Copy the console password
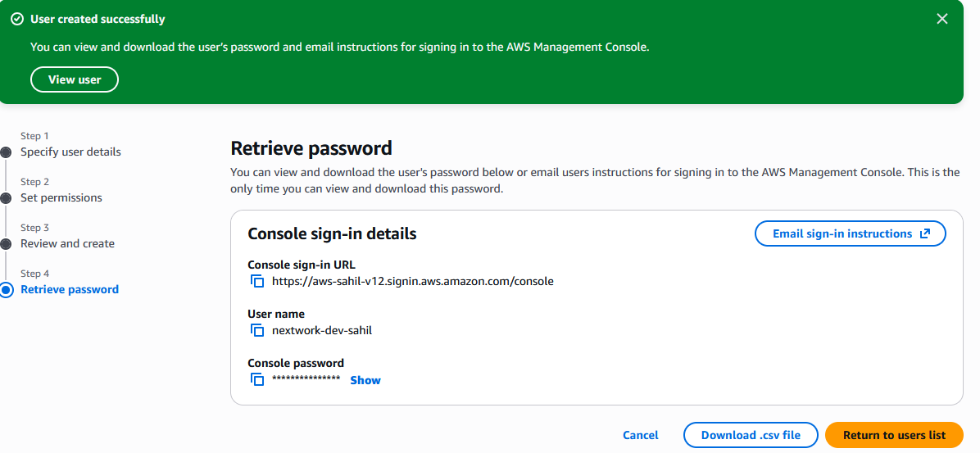Viewport: 980px width, 453px height. tap(257, 379)
